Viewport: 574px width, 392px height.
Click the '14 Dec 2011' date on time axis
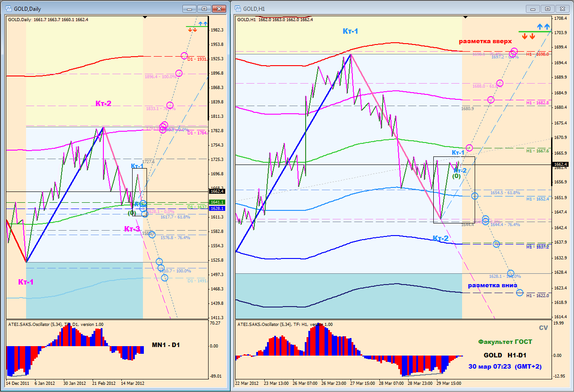point(17,383)
